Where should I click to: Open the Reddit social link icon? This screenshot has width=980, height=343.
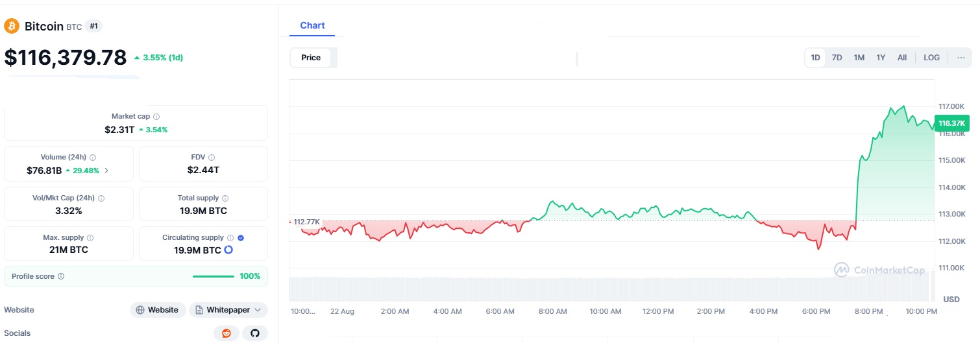click(227, 333)
